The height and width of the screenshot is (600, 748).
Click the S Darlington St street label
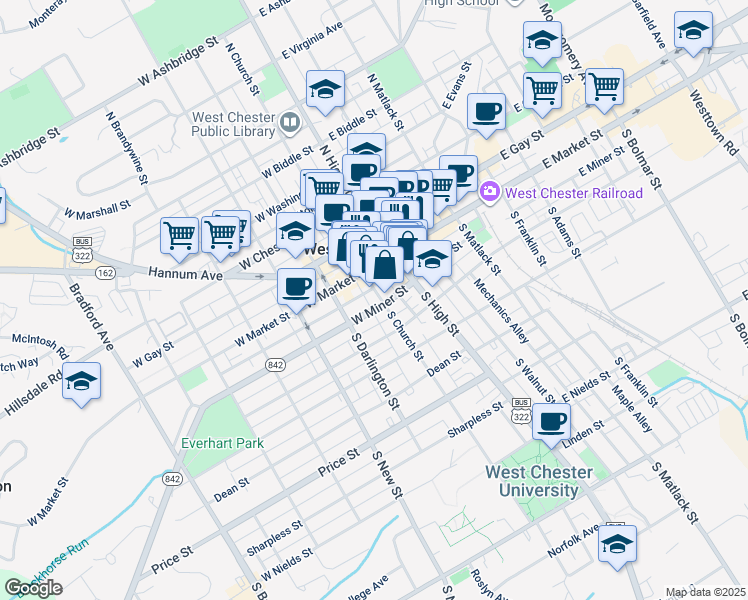tap(375, 372)
